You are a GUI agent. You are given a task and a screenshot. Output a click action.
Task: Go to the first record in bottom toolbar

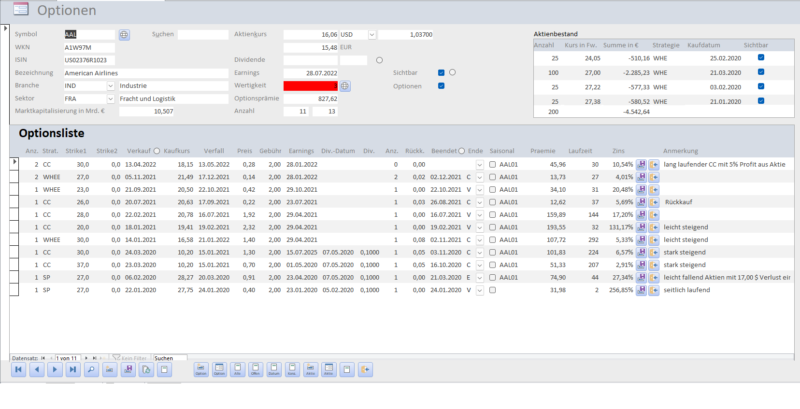click(x=19, y=370)
